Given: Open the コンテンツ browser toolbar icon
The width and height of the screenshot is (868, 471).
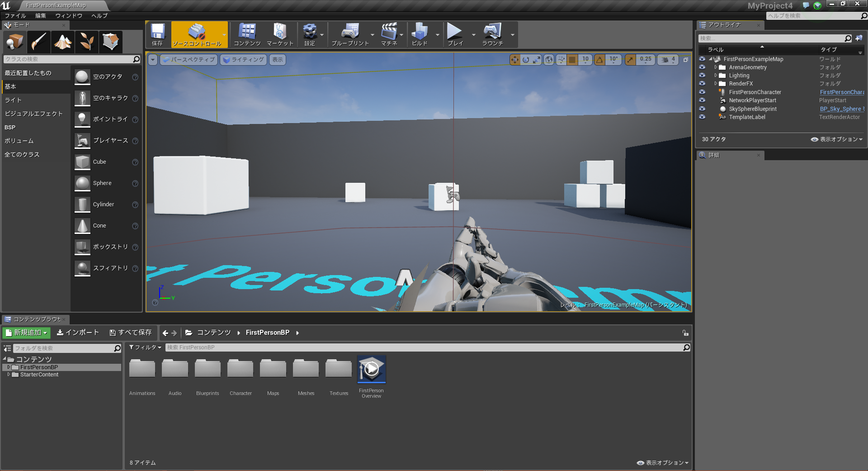Looking at the screenshot, I should pyautogui.click(x=247, y=34).
